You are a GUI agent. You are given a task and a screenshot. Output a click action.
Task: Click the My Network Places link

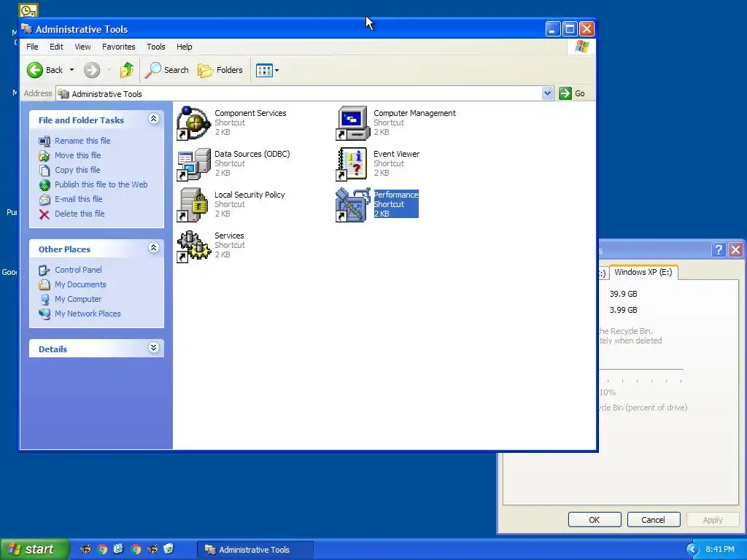(x=88, y=314)
